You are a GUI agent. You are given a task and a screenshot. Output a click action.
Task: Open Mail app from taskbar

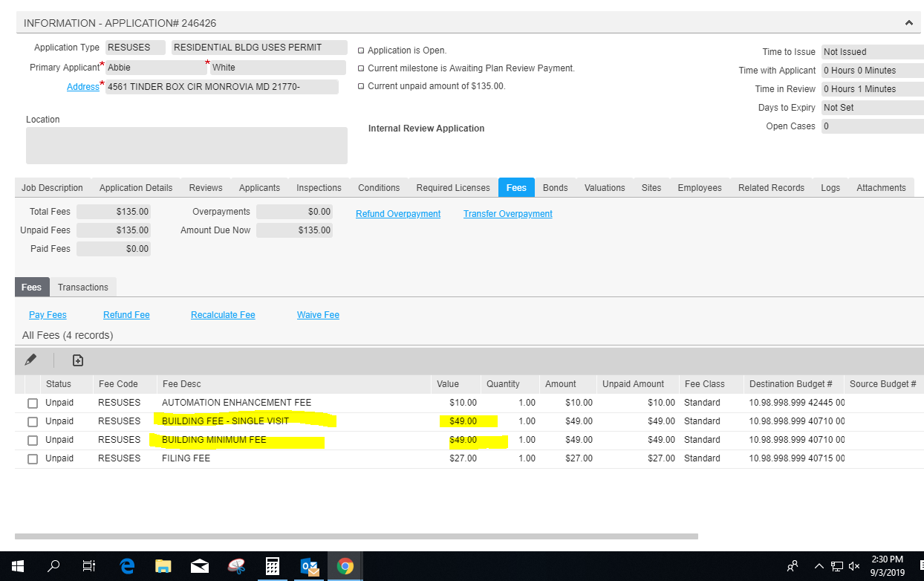point(200,566)
